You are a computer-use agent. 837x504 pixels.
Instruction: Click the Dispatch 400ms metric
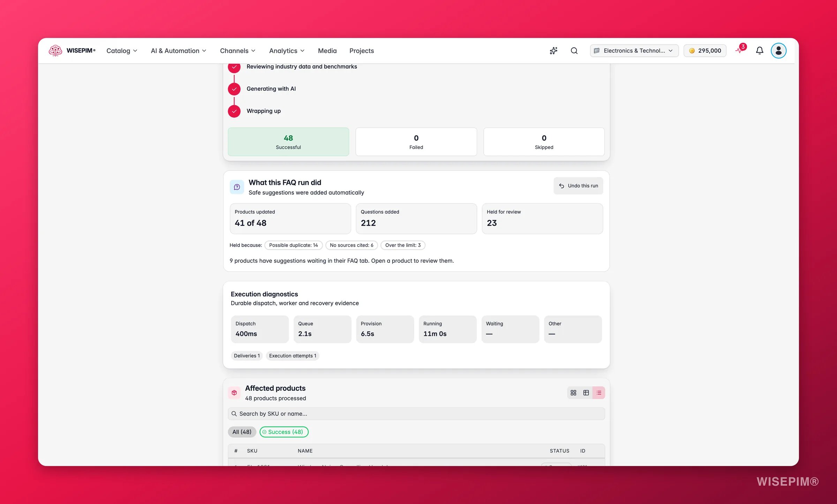coord(260,329)
